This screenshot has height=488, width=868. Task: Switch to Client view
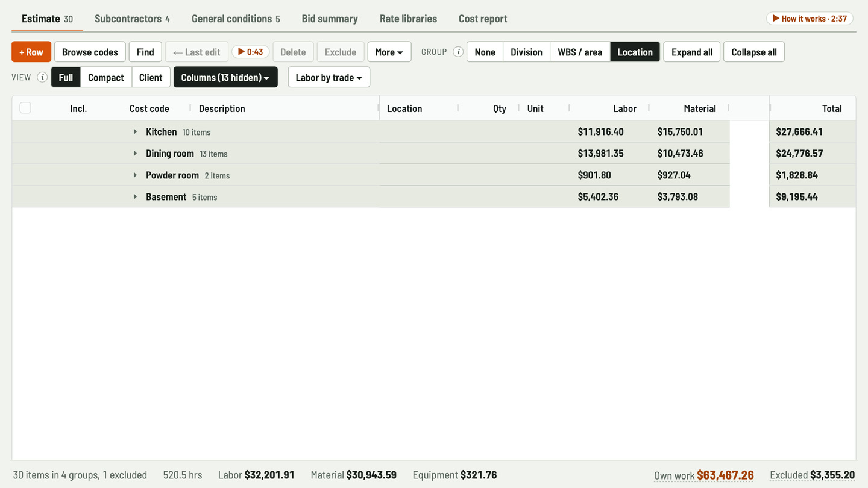coord(151,77)
